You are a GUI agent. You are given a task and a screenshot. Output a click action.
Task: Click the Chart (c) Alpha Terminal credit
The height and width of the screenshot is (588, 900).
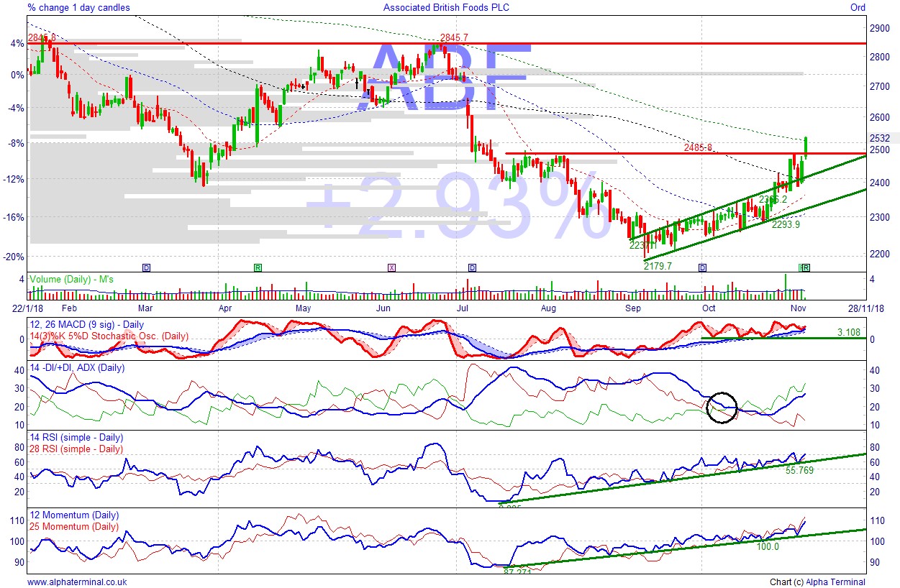pos(817,582)
